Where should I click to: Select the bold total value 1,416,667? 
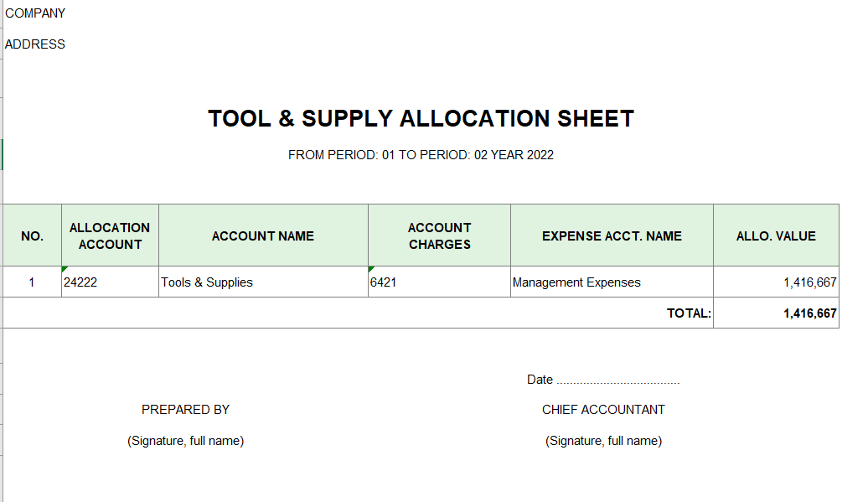[776, 313]
